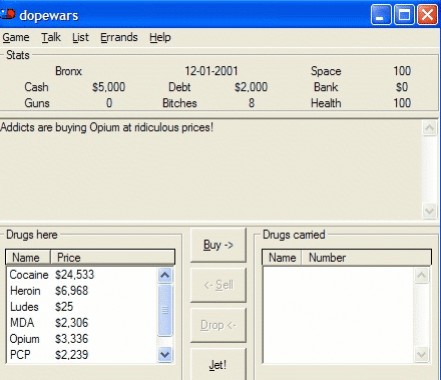Click the Bank value $0
This screenshot has height=380, width=441.
point(402,87)
